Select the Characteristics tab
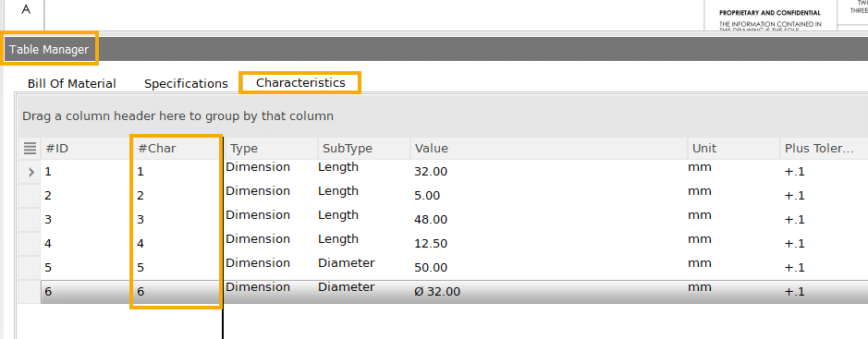The width and height of the screenshot is (868, 339). point(300,82)
